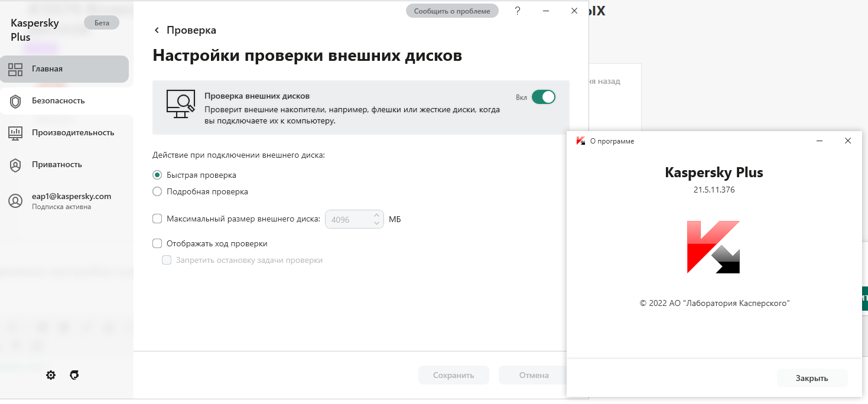Click the Kaspersky Plus heading in О программе
868x404 pixels.
714,173
